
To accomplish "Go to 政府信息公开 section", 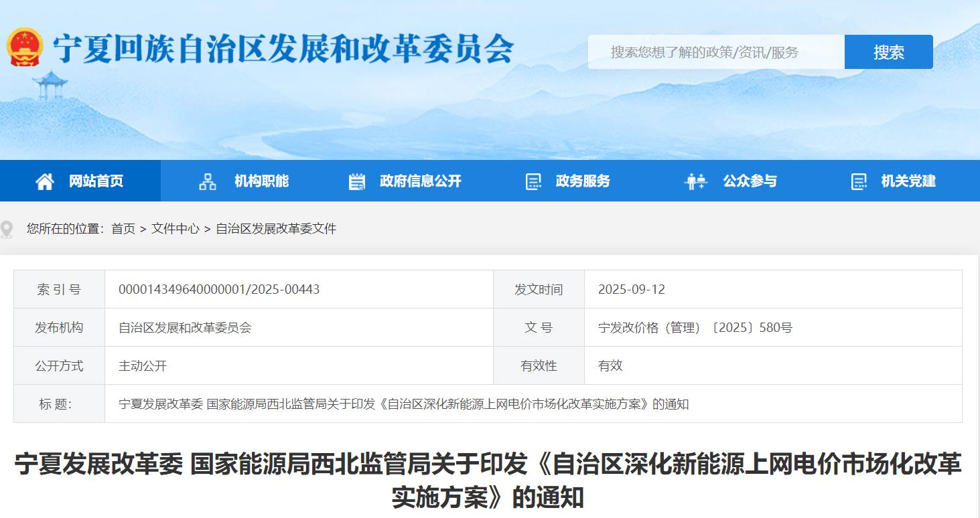I will pos(420,181).
